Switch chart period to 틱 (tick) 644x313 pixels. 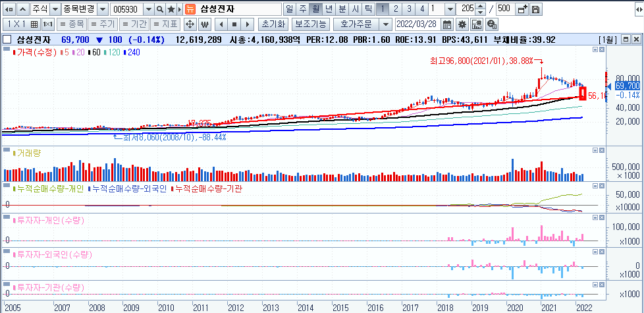click(368, 9)
